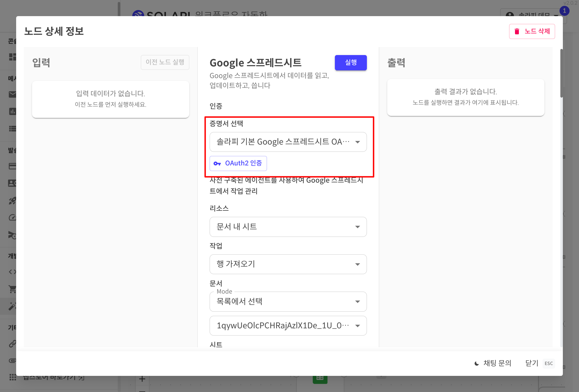Screen dimensions: 579x392
Task: Open the 증명서 선택 credential dropdown
Action: click(x=288, y=142)
